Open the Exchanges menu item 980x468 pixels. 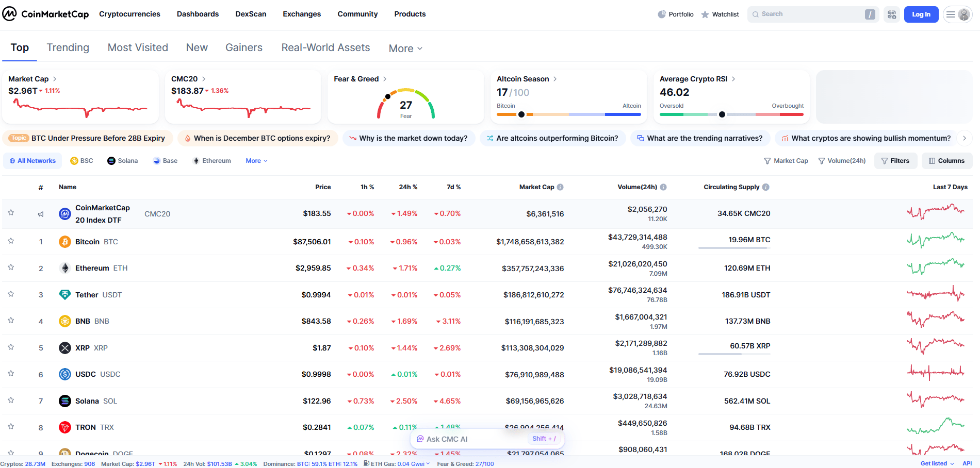coord(302,14)
